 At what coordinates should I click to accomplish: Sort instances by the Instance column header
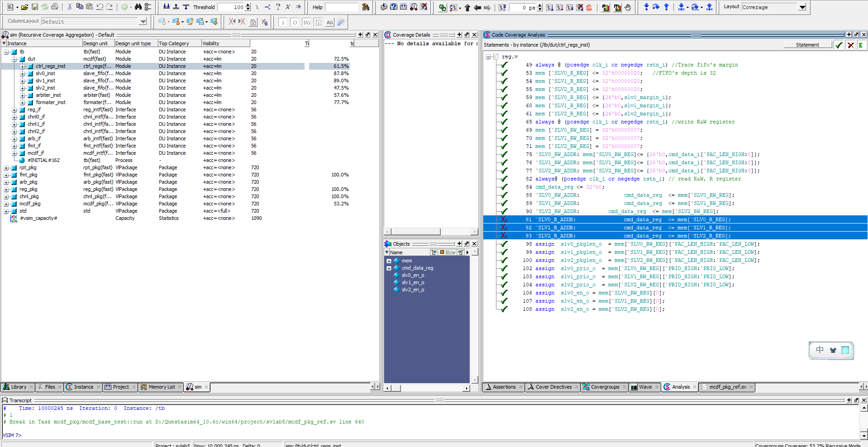[x=17, y=43]
